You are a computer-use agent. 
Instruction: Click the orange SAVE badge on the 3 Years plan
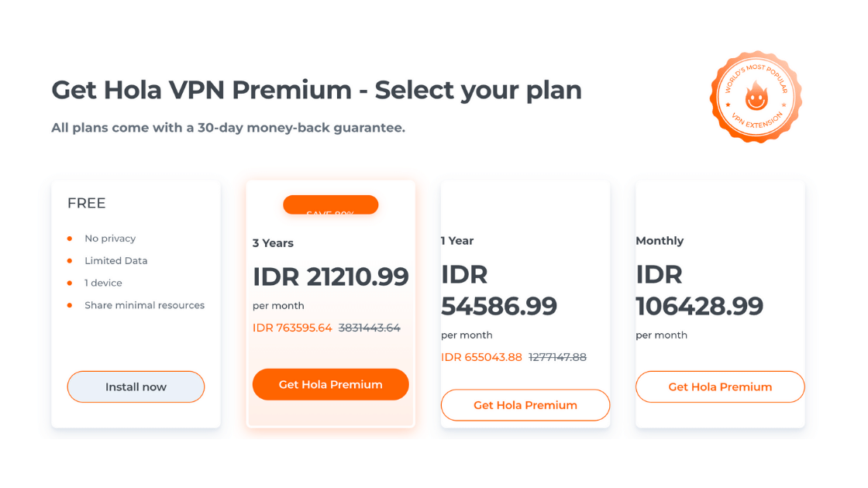point(330,204)
